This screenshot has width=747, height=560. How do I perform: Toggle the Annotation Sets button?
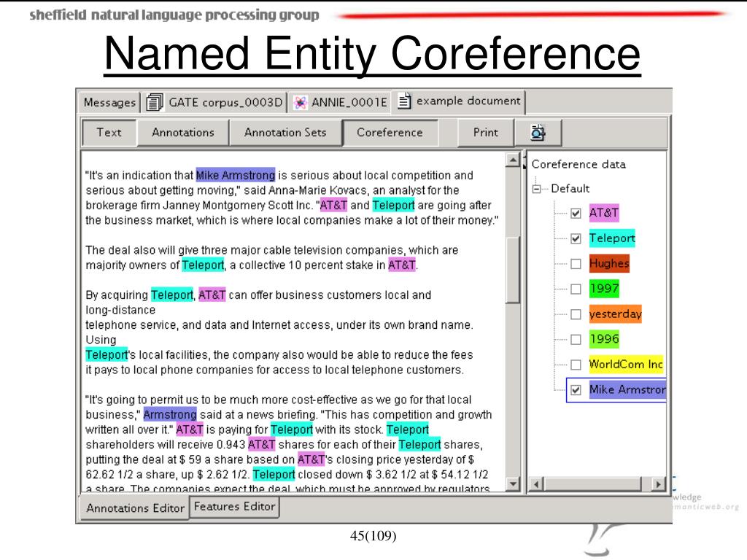pyautogui.click(x=285, y=133)
